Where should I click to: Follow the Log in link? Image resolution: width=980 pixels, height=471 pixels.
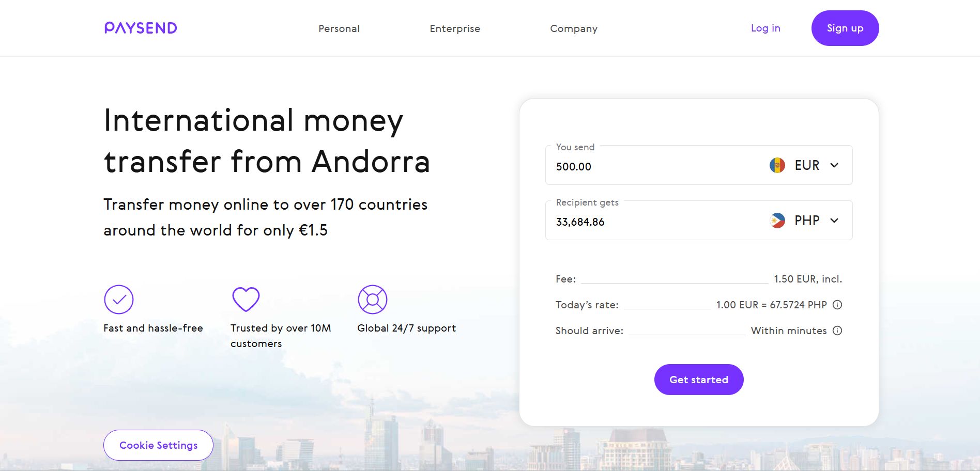pos(765,28)
